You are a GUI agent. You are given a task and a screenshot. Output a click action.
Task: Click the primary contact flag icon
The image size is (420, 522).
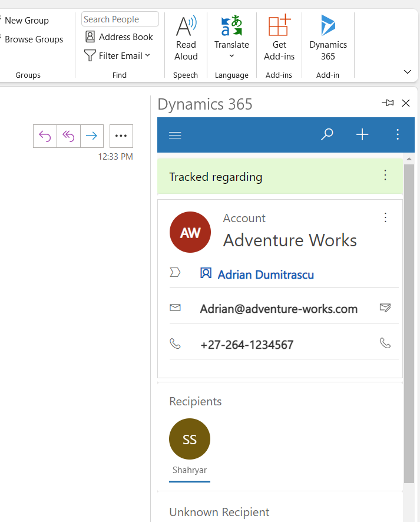point(175,272)
